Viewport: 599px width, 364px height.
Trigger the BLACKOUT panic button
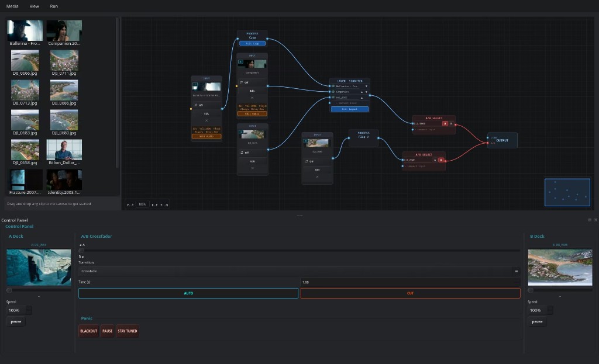coord(89,331)
